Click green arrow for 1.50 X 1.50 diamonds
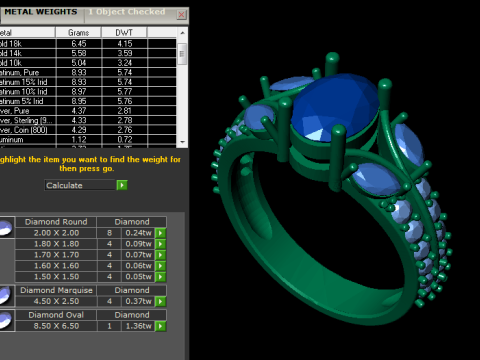Image resolution: width=480 pixels, height=360 pixels. [x=161, y=277]
